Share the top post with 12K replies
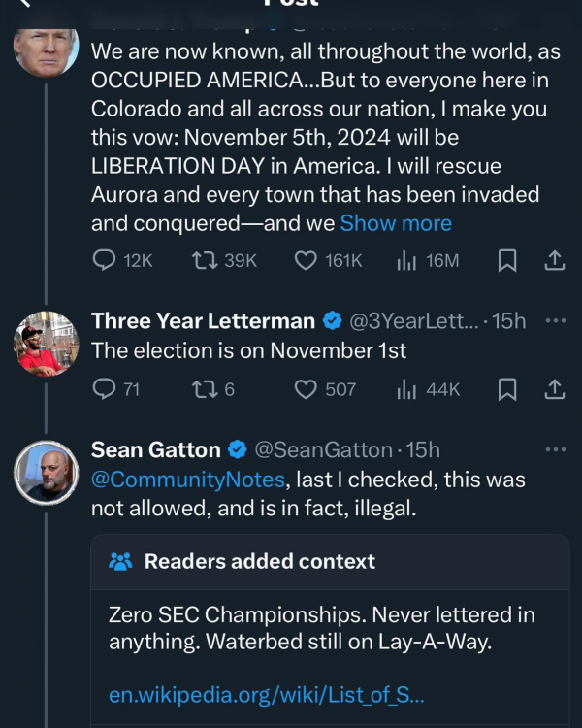This screenshot has height=728, width=582. coord(554,260)
